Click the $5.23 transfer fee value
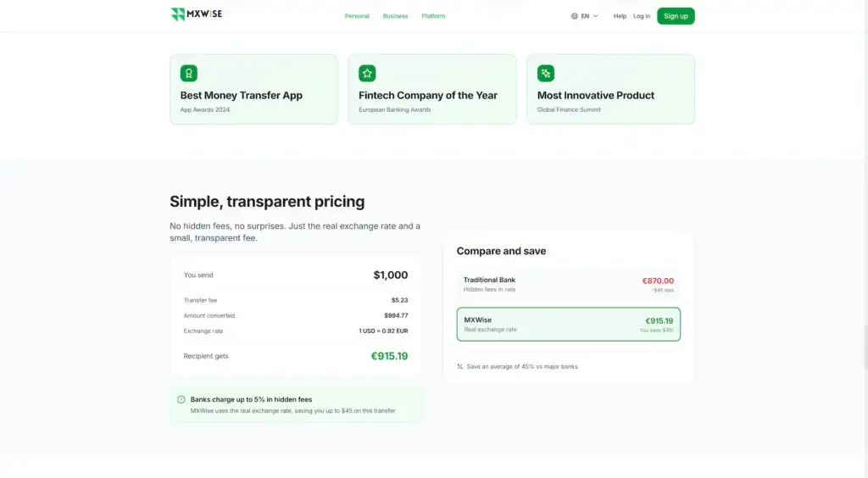This screenshot has height=478, width=868. click(x=400, y=300)
